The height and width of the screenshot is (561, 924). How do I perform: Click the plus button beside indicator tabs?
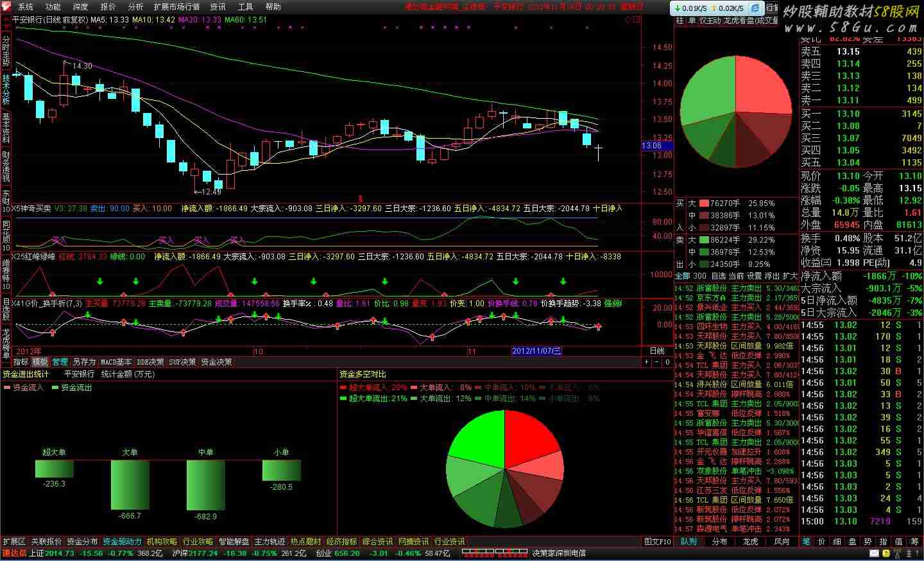point(646,362)
